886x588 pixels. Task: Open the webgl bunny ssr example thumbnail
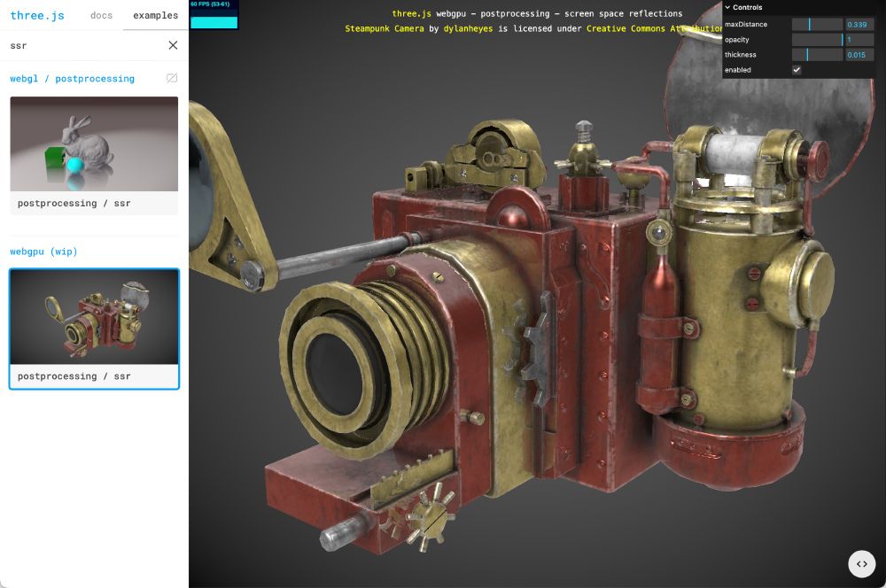click(x=94, y=143)
